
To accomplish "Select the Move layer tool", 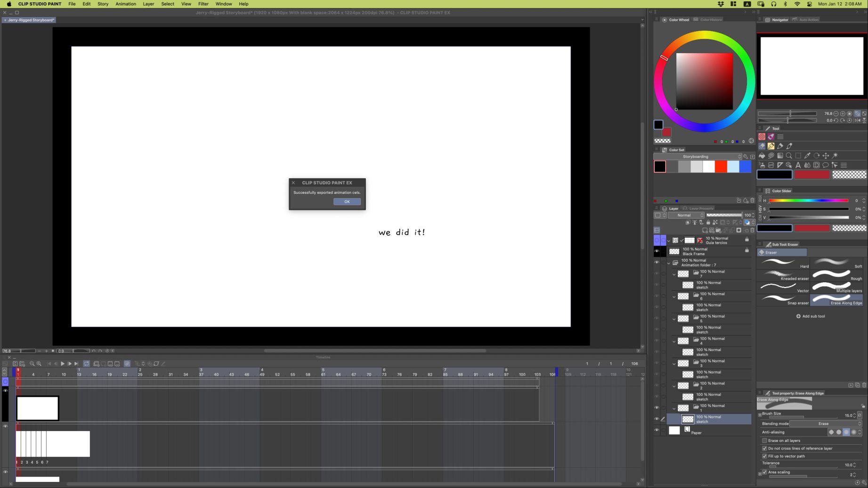I will point(826,155).
